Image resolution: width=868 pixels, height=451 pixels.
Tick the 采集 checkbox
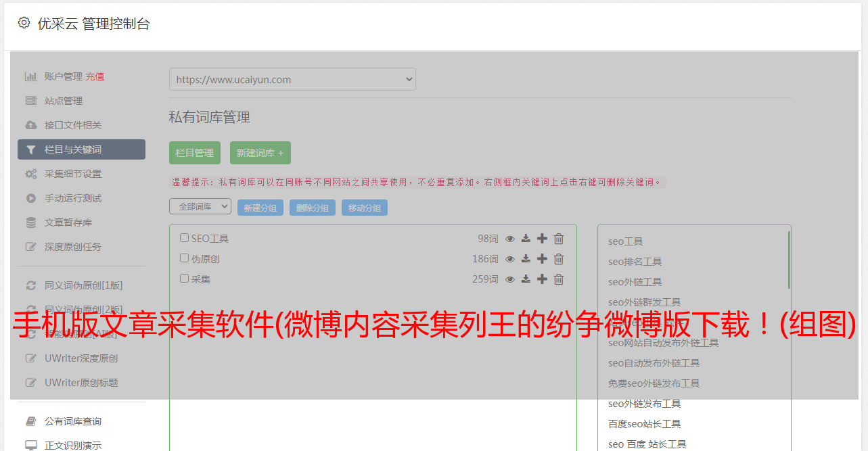(184, 279)
